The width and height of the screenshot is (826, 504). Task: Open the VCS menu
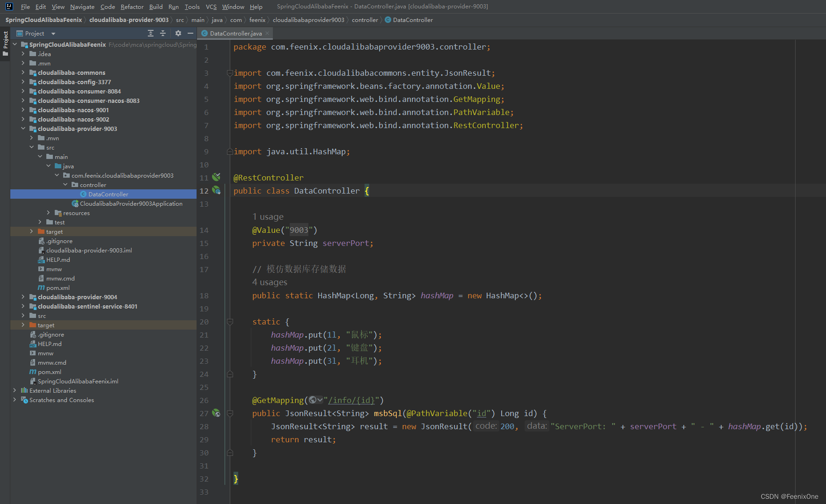211,7
